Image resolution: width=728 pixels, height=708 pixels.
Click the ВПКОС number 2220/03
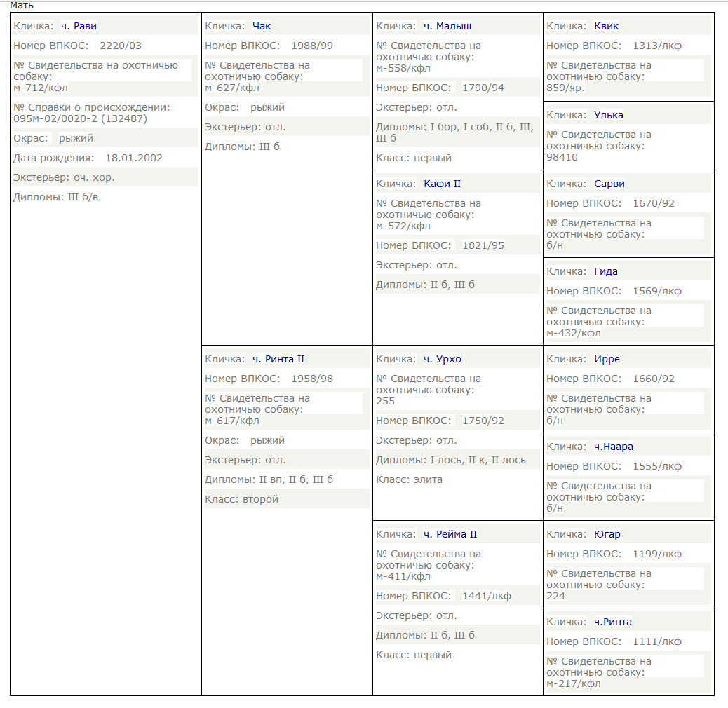click(120, 46)
